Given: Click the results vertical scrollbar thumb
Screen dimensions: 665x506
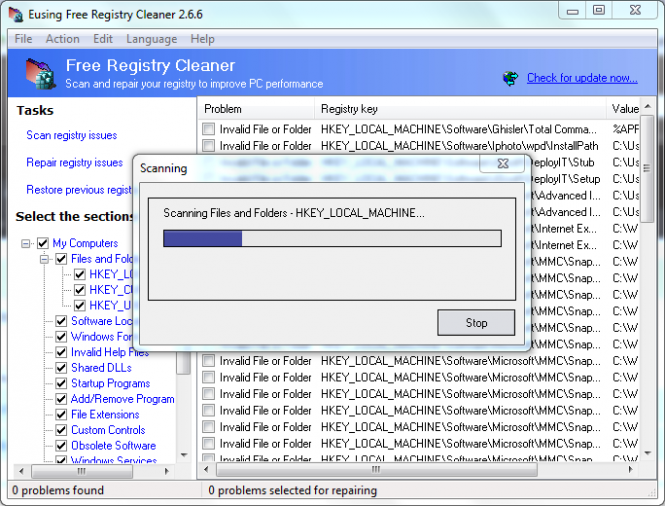Looking at the screenshot, I should point(647,168).
